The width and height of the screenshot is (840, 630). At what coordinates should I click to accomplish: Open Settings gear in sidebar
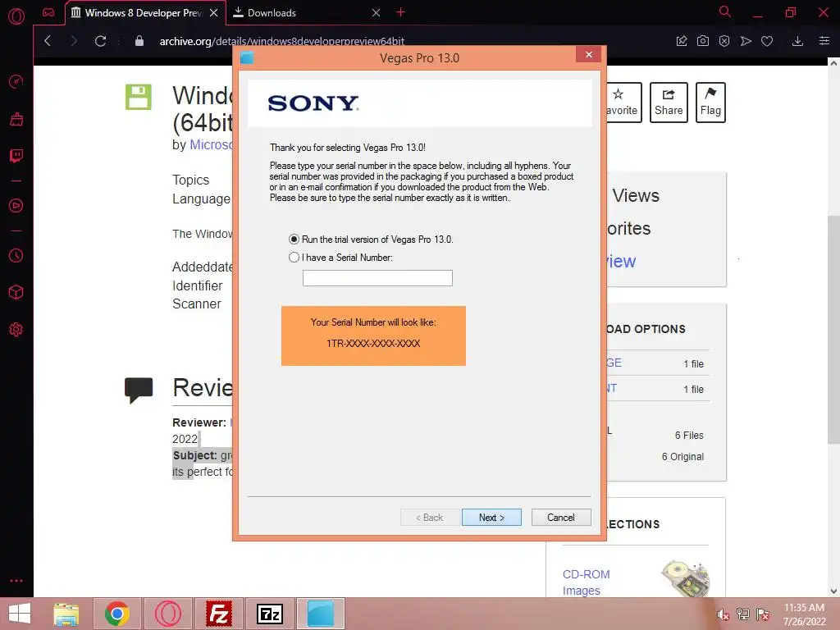click(16, 330)
